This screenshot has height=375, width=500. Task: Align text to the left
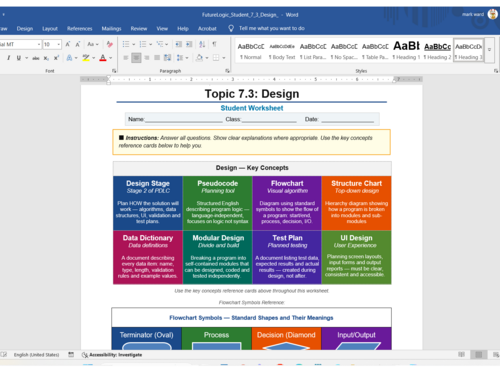coord(126,58)
